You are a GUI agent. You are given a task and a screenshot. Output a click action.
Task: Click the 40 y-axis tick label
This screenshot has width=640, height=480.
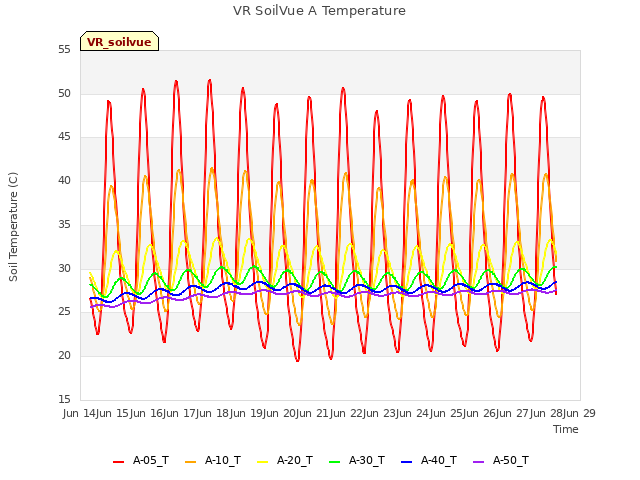coord(64,181)
